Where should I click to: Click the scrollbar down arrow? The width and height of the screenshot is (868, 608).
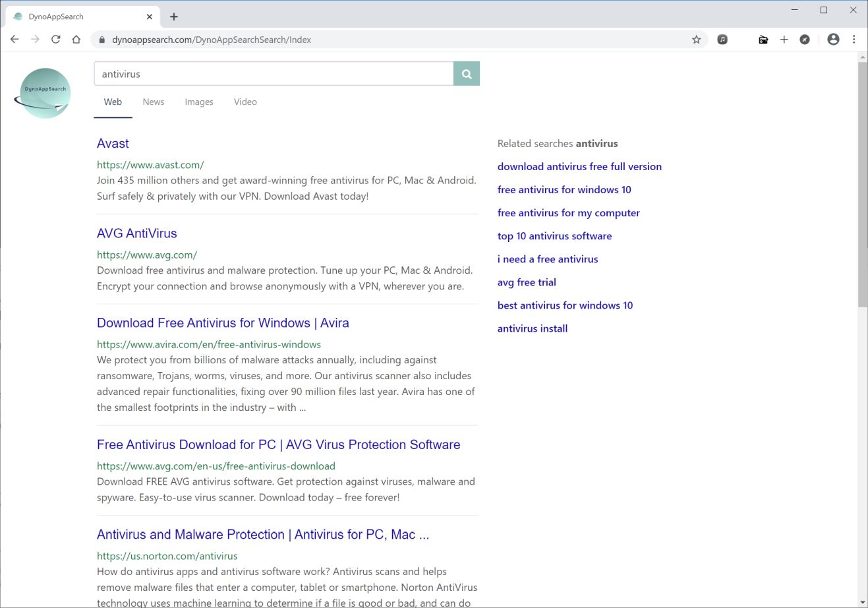863,603
